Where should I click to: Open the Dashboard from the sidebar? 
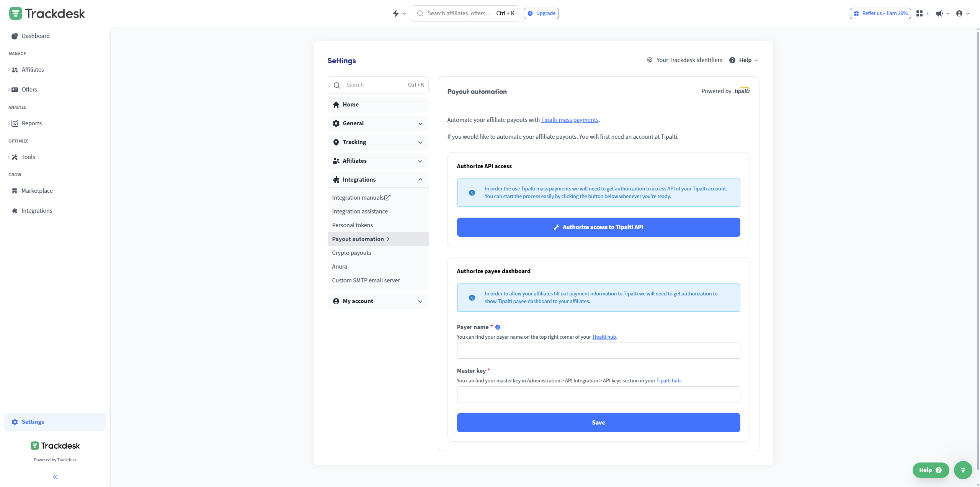coord(36,36)
